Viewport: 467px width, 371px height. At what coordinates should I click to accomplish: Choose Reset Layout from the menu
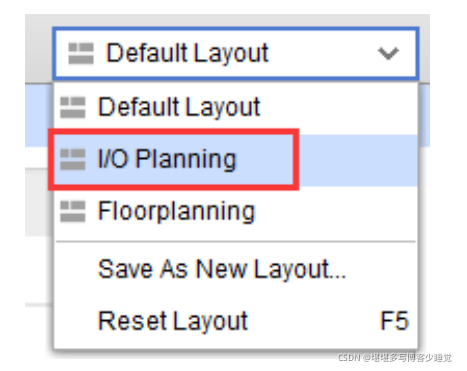coord(173,321)
